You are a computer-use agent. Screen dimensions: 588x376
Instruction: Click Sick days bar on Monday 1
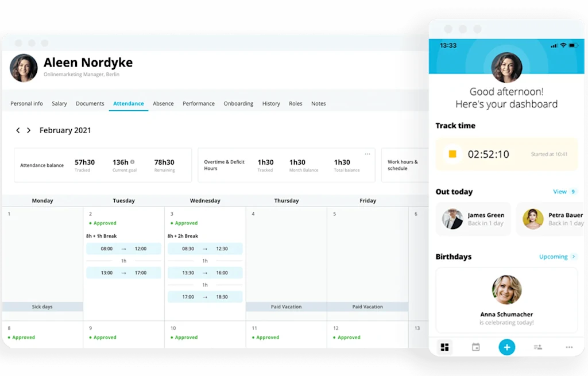click(x=42, y=307)
